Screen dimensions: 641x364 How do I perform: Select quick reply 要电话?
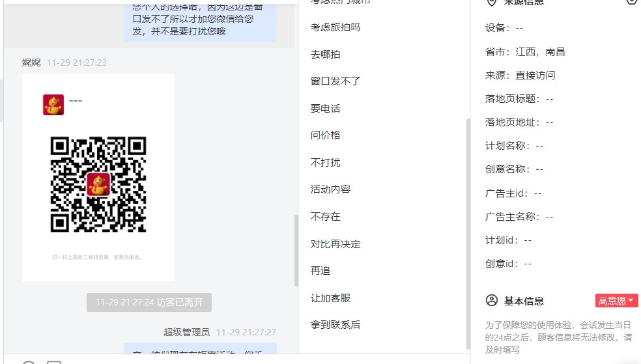coord(326,109)
